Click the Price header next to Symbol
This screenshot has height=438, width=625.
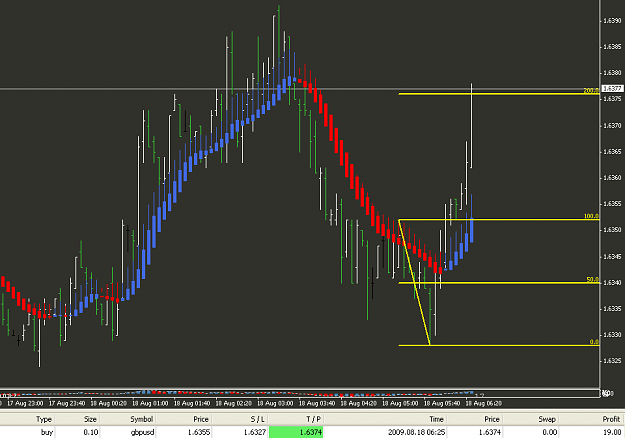pyautogui.click(x=201, y=419)
